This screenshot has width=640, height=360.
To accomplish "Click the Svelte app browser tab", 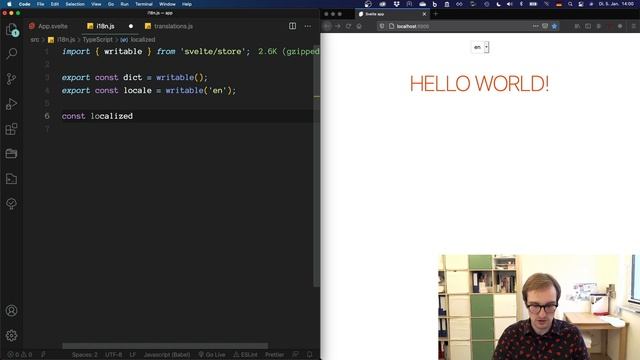I will (391, 14).
